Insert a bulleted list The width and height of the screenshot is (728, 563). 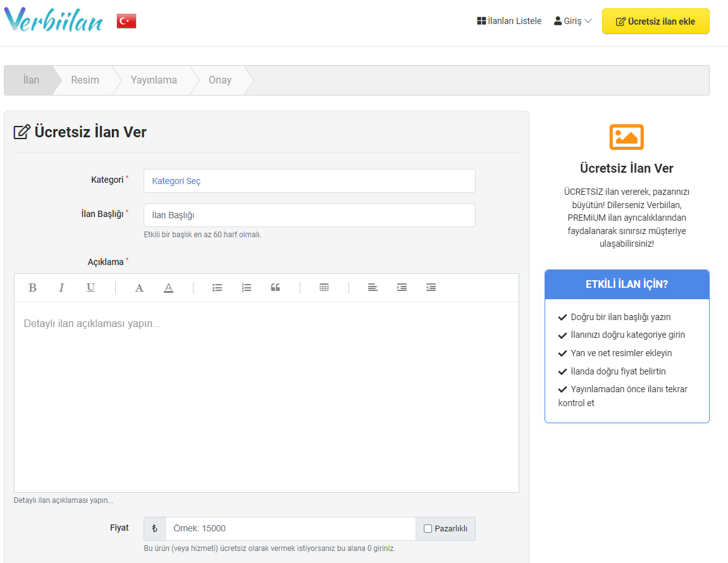(x=217, y=288)
